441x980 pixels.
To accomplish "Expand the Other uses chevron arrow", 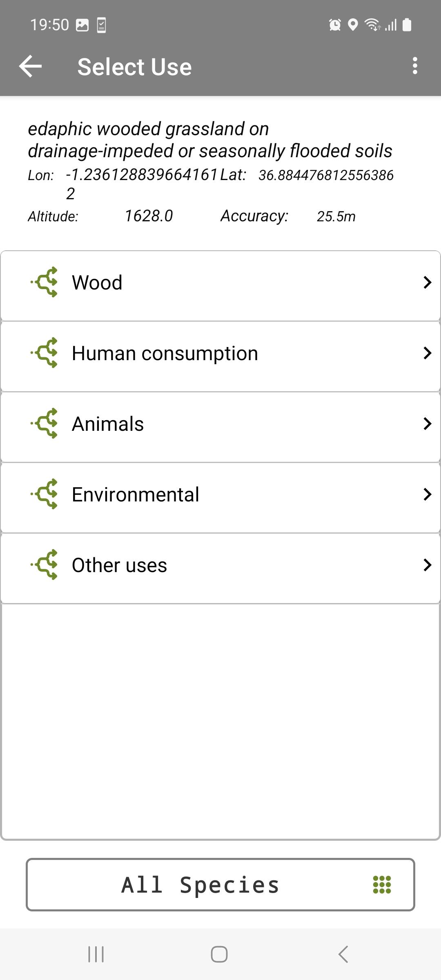I will click(x=427, y=565).
